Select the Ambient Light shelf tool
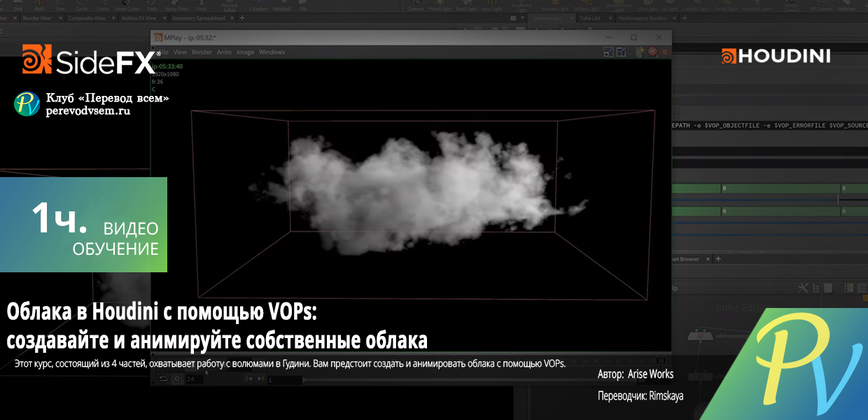 [x=757, y=6]
